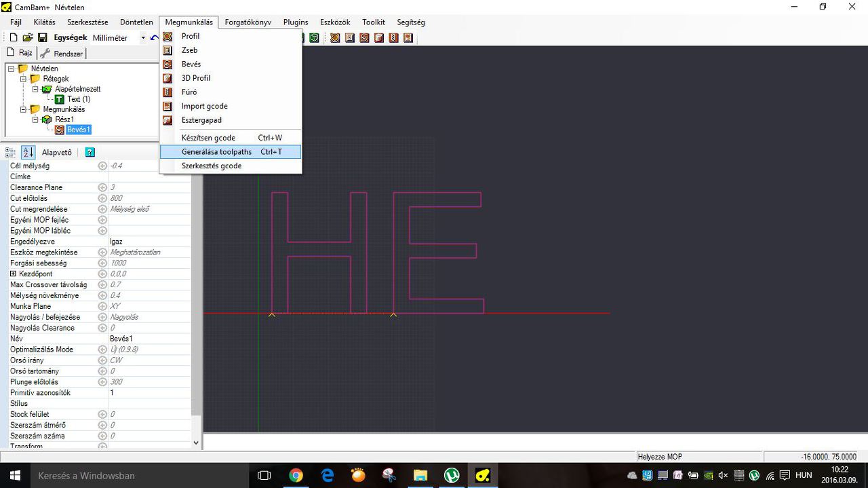The width and height of the screenshot is (868, 488).
Task: Reset Forgási sebesség with its arrow icon
Action: 102,263
